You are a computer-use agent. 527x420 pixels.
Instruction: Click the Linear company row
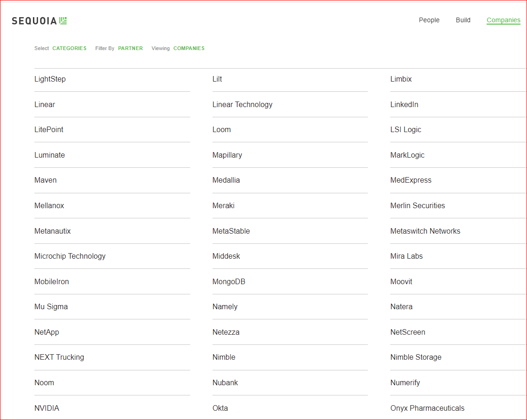45,104
